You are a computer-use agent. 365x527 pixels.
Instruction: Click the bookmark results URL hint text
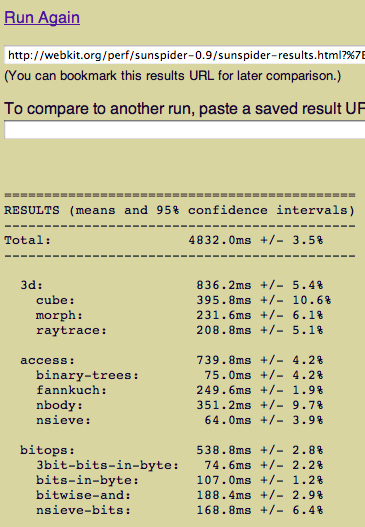click(172, 76)
